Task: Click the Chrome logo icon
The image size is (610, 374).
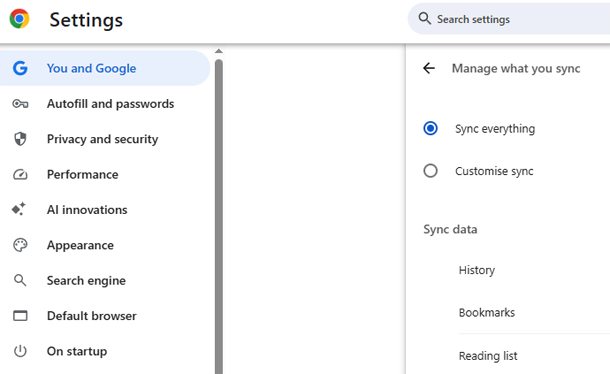Action: tap(19, 19)
